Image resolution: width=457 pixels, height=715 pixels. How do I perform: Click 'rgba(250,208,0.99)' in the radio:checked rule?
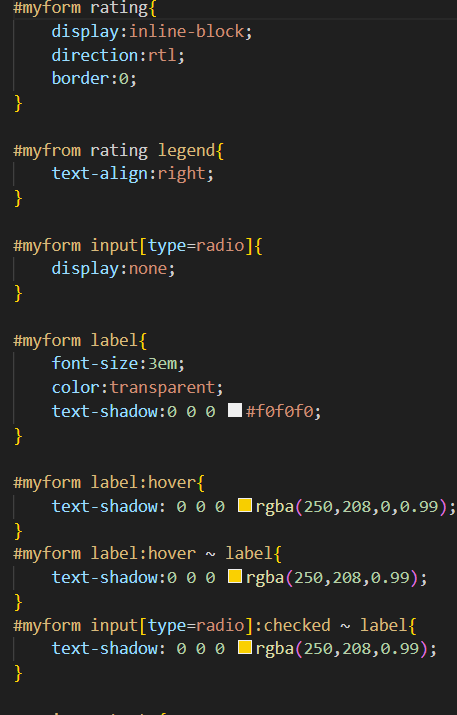(342, 648)
